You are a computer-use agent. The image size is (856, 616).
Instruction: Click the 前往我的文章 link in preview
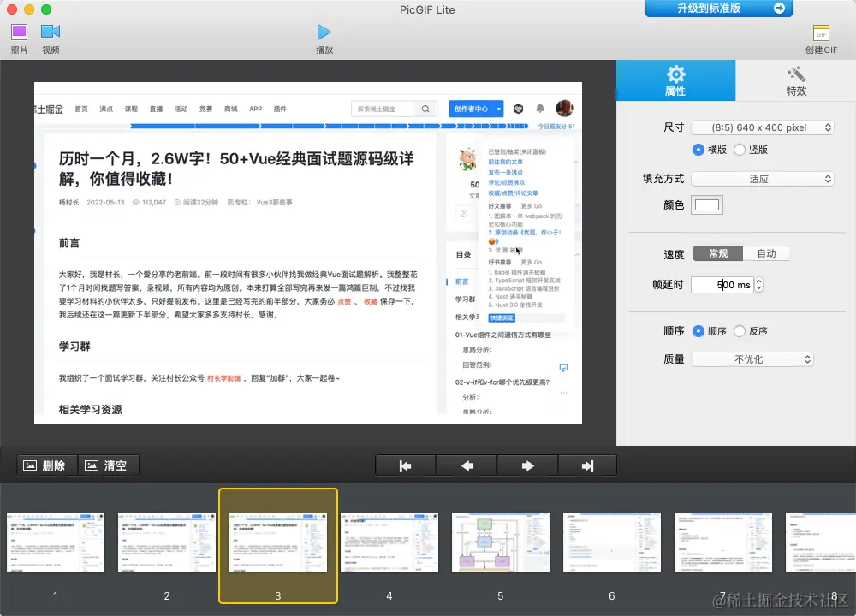point(506,162)
